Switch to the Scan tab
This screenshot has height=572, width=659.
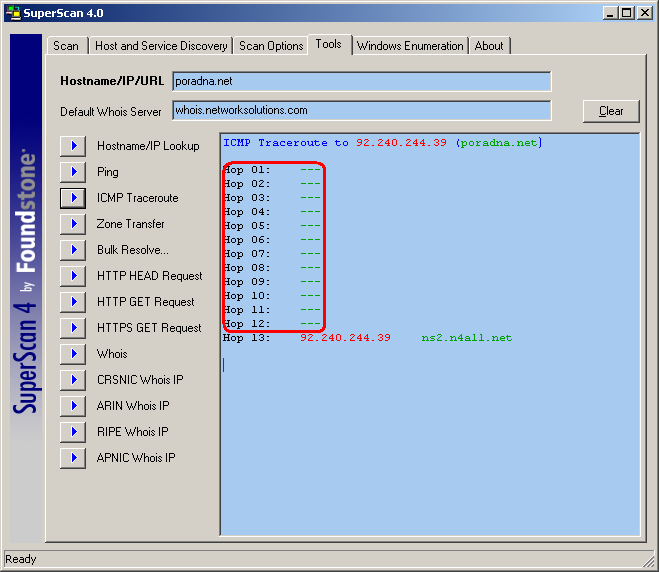[66, 45]
